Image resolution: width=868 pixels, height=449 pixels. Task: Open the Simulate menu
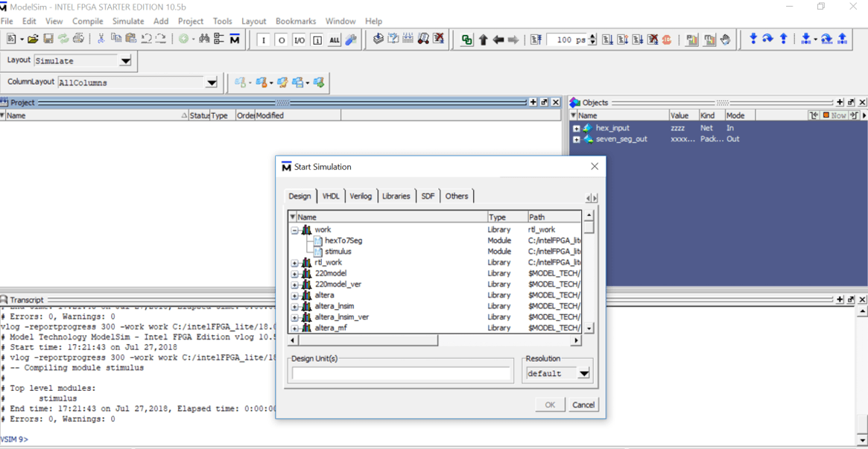click(128, 21)
